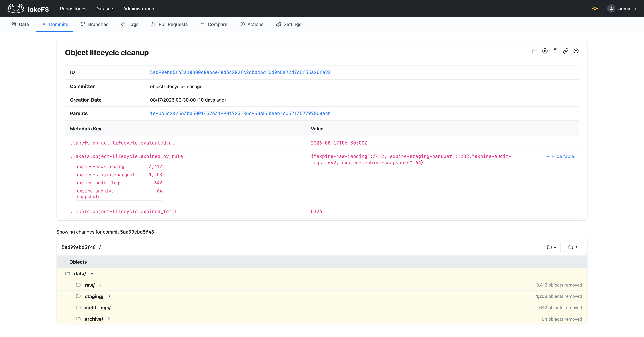Click the archive/ folder name
The height and width of the screenshot is (337, 644).
pyautogui.click(x=94, y=319)
